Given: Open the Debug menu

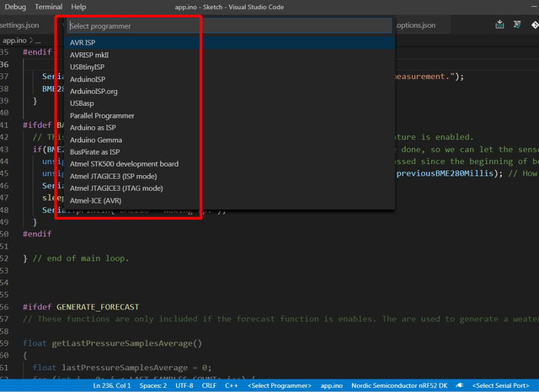Looking at the screenshot, I should pyautogui.click(x=15, y=7).
